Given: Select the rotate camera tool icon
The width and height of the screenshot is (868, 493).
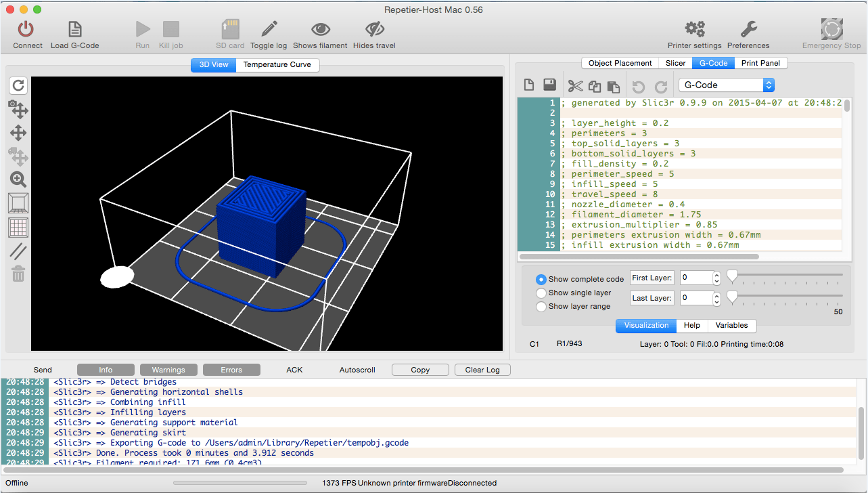Looking at the screenshot, I should coord(18,109).
